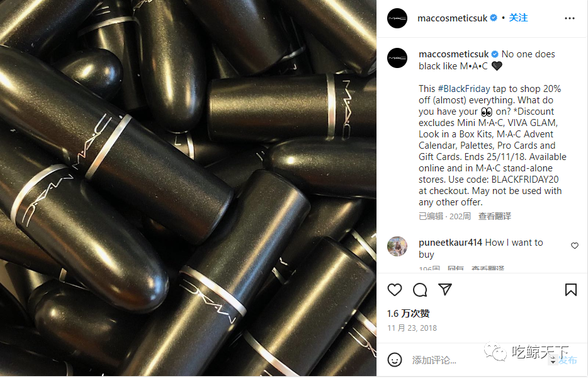This screenshot has height=378, width=588.
Task: Click 查看翻译 to translate the caption
Action: tap(495, 216)
